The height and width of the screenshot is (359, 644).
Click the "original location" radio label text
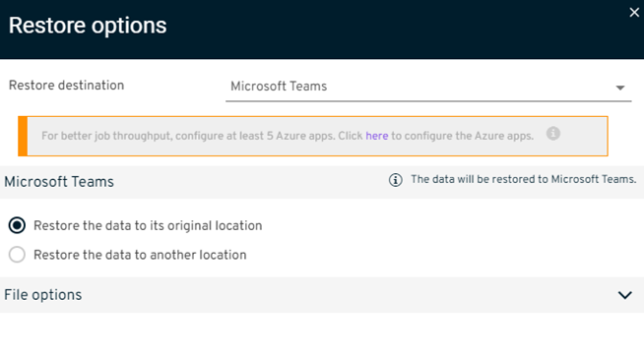point(148,225)
